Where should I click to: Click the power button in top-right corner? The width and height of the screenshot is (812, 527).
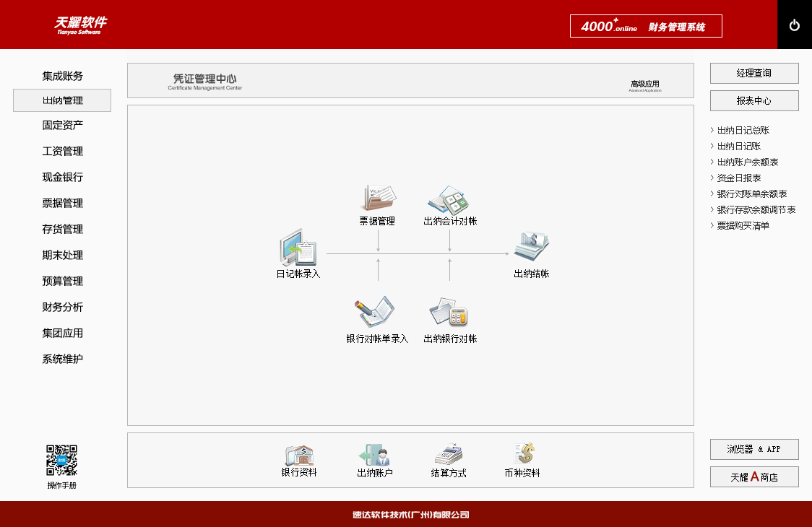(x=795, y=25)
